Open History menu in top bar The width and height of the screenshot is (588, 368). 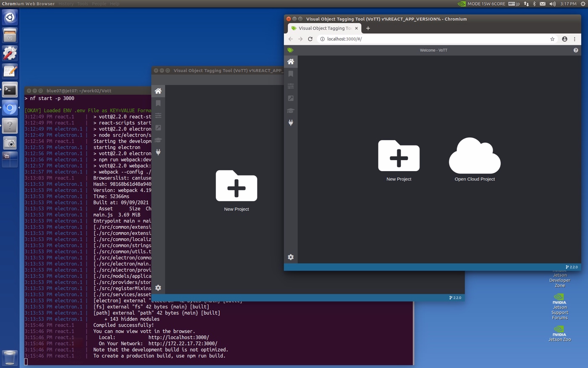(66, 3)
